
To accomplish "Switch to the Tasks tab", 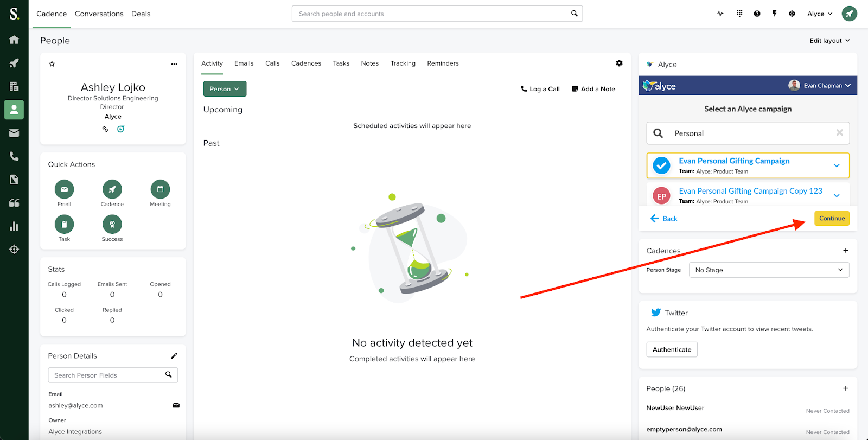I will coord(341,63).
